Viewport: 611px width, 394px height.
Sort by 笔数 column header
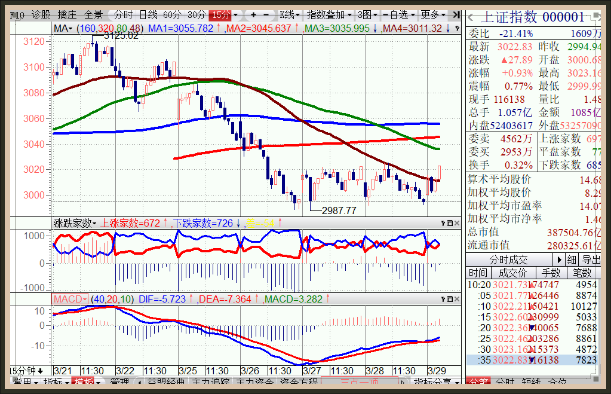tap(582, 273)
